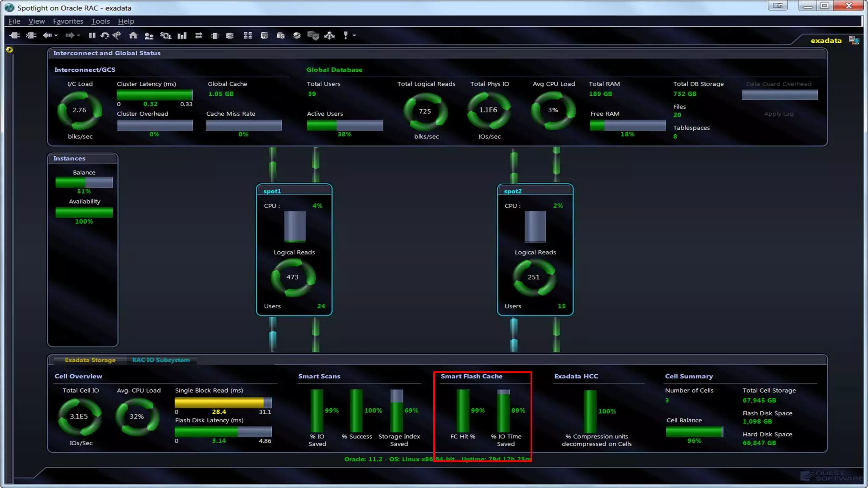868x488 pixels.
Task: Select the exadata connection tab
Action: pyautogui.click(x=826, y=41)
